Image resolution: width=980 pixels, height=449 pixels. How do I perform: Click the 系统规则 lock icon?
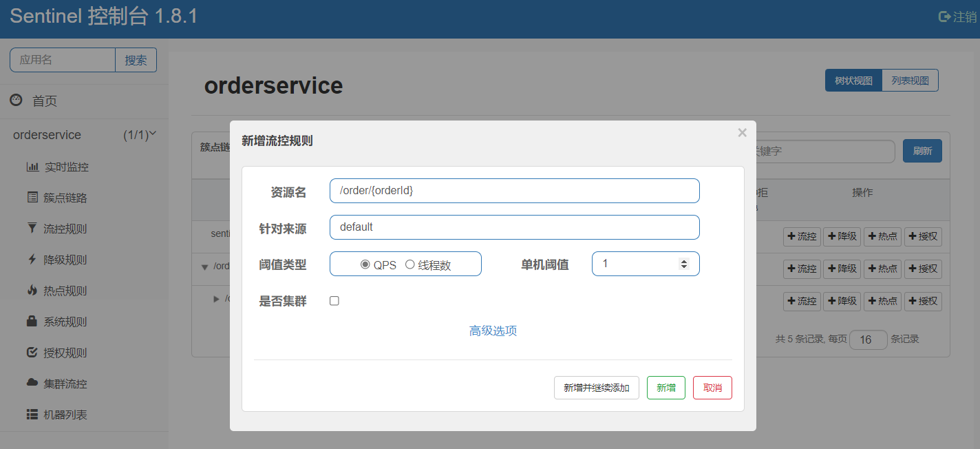tap(32, 321)
